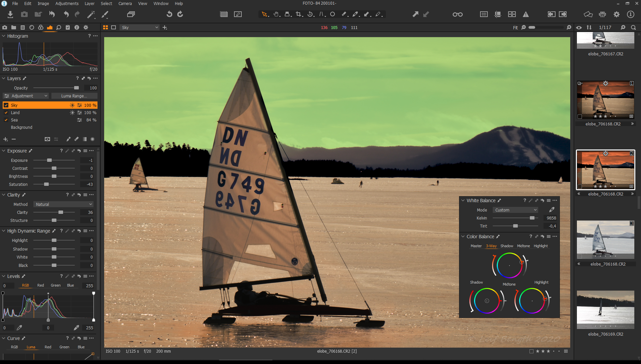Image resolution: width=641 pixels, height=364 pixels.
Task: Select the Draw Mask brush in Layers
Action: click(68, 139)
